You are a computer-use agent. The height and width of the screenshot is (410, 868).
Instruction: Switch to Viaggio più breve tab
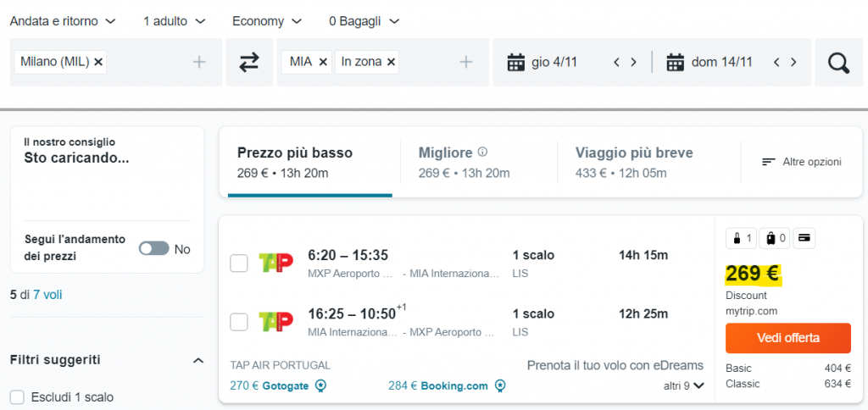click(634, 162)
